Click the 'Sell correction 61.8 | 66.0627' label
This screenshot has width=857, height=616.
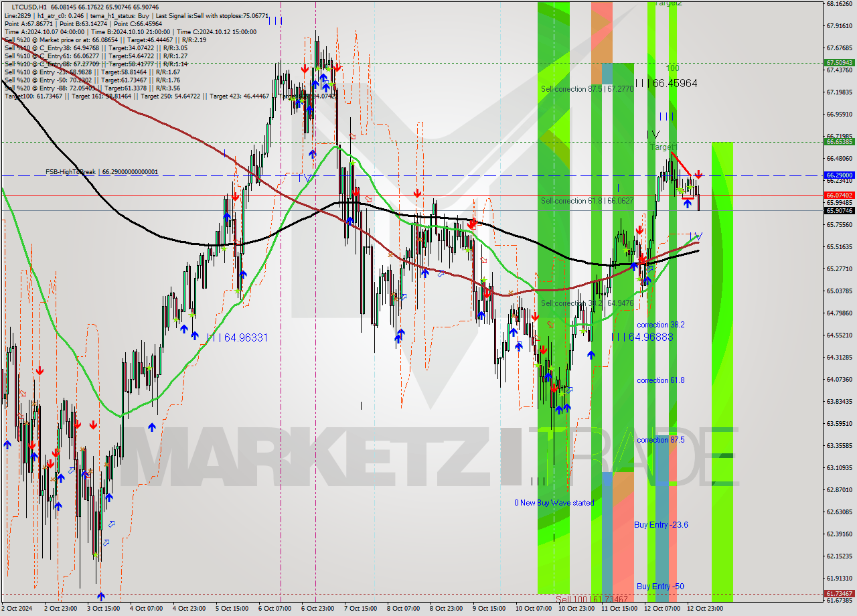(587, 200)
